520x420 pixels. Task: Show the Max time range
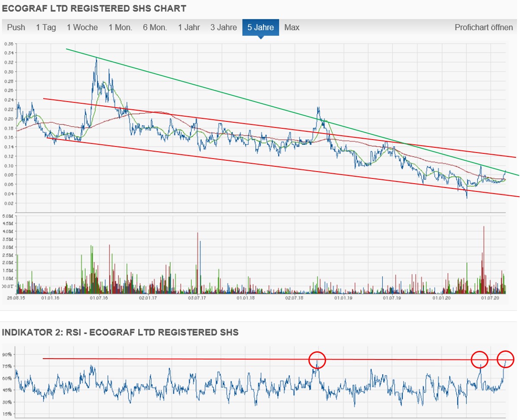(x=292, y=27)
